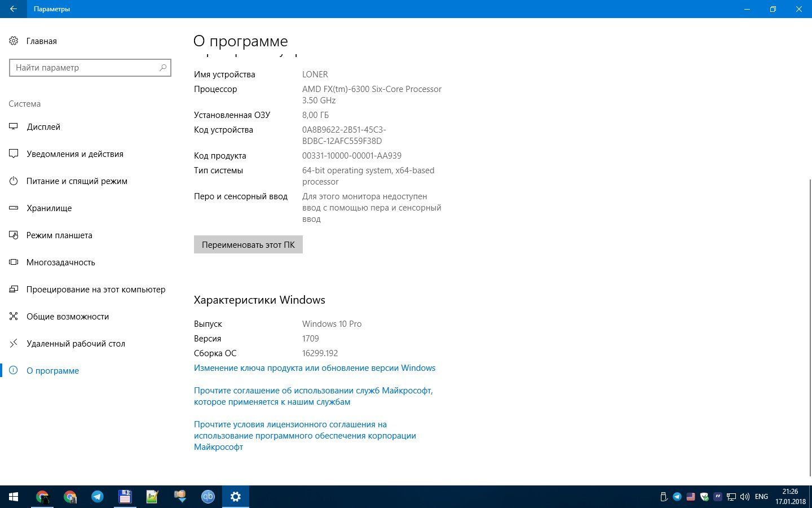This screenshot has width=812, height=508.
Task: Click the purple quotation marks tray icon
Action: 718,497
